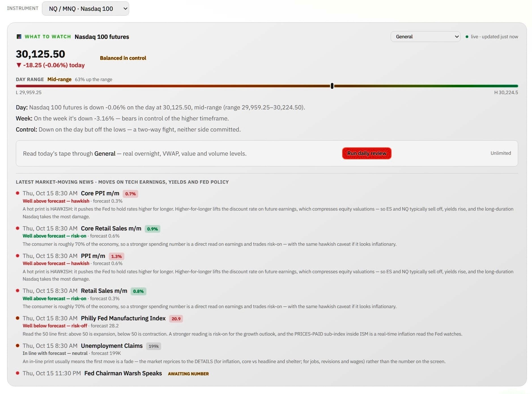Select the Core Retail Sales m/m headline

pyautogui.click(x=111, y=228)
